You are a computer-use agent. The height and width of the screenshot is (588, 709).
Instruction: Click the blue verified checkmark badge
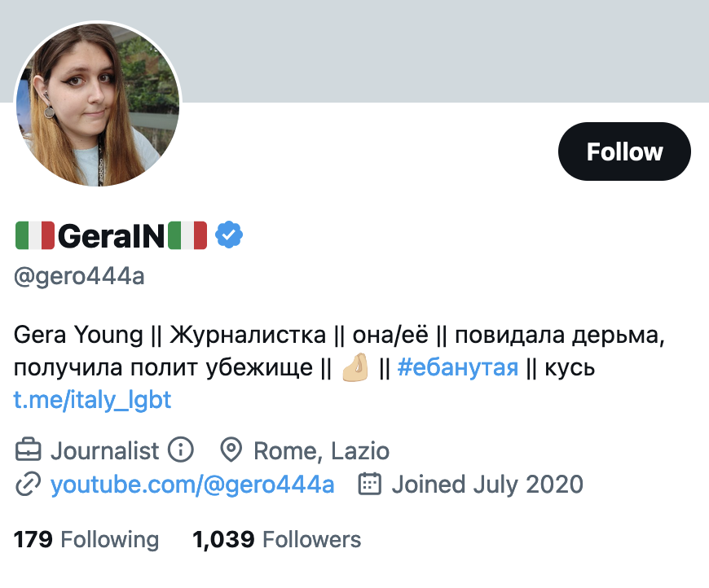pos(229,236)
